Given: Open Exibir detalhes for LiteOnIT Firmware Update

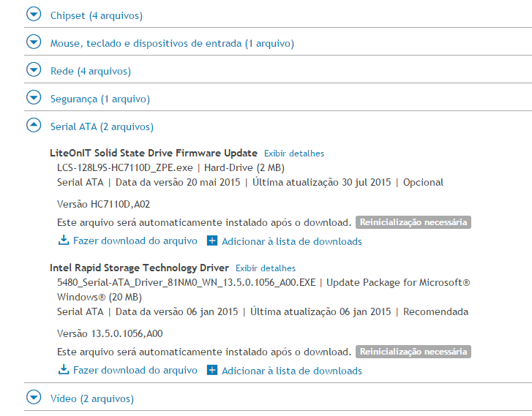Looking at the screenshot, I should point(294,154).
